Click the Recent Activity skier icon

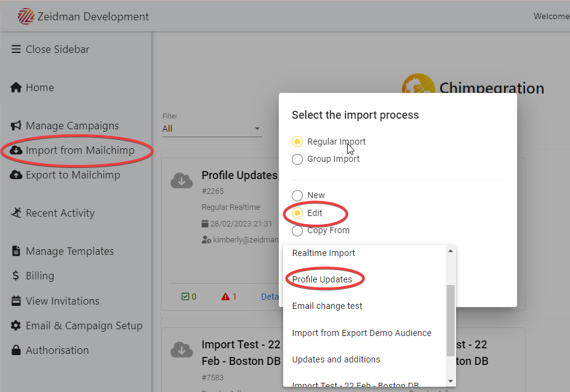click(x=16, y=212)
